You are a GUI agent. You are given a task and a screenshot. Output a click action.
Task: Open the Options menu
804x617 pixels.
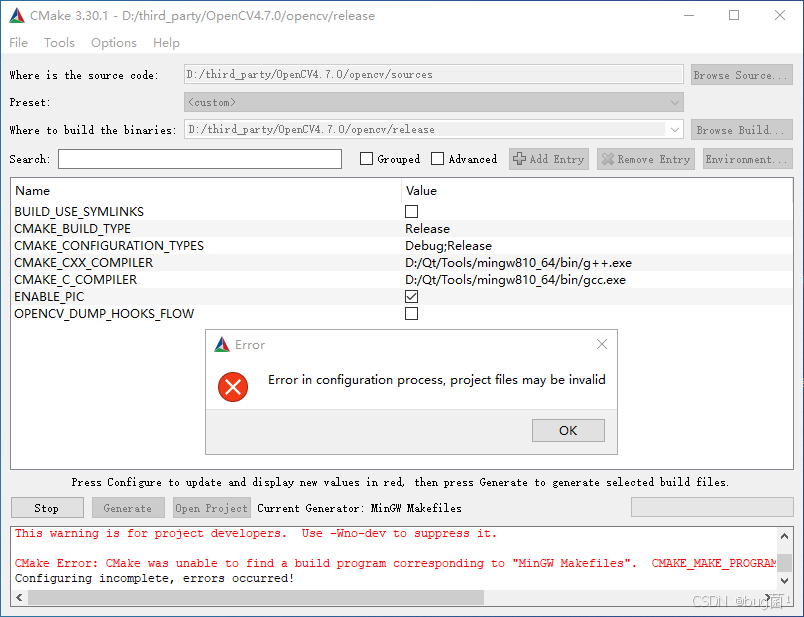113,42
